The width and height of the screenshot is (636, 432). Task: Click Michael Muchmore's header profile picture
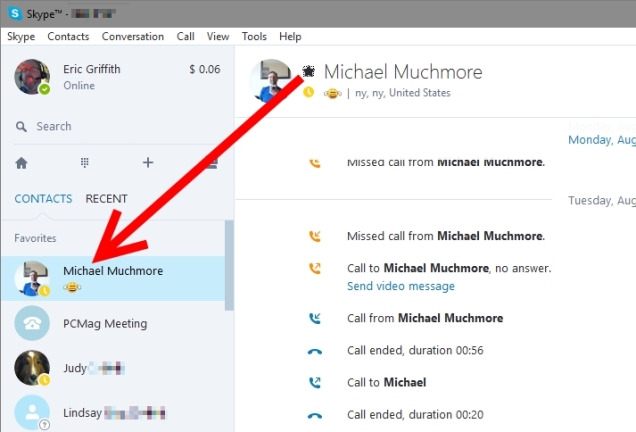pyautogui.click(x=271, y=80)
